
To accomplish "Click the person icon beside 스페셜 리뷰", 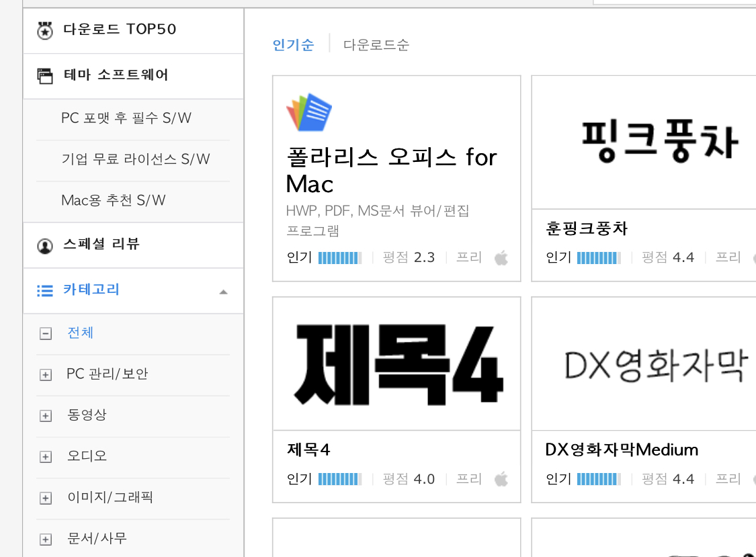I will pyautogui.click(x=45, y=246).
